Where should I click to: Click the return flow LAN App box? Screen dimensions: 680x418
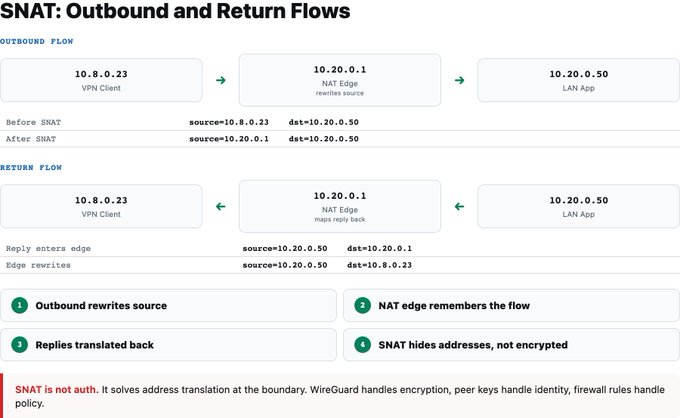point(579,206)
